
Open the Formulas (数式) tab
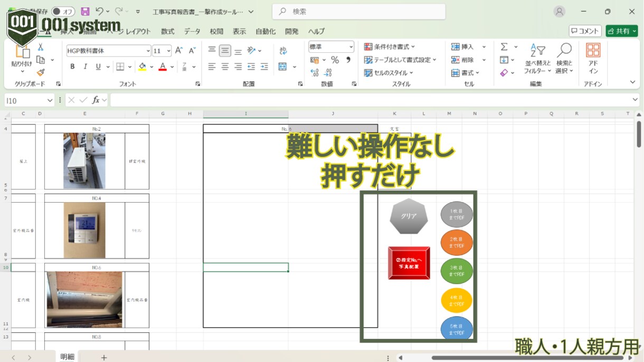168,32
